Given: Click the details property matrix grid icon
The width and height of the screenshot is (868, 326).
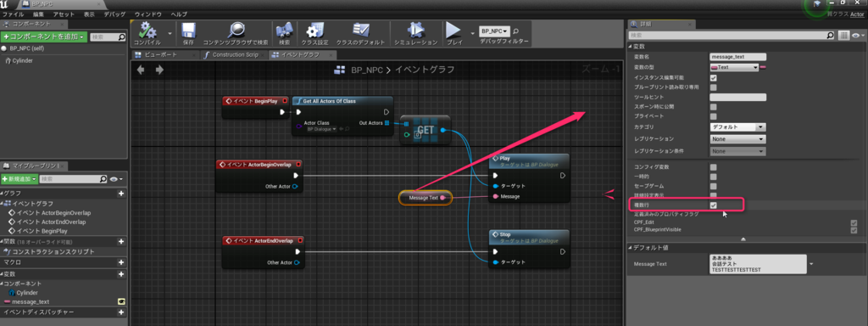Looking at the screenshot, I should point(843,36).
